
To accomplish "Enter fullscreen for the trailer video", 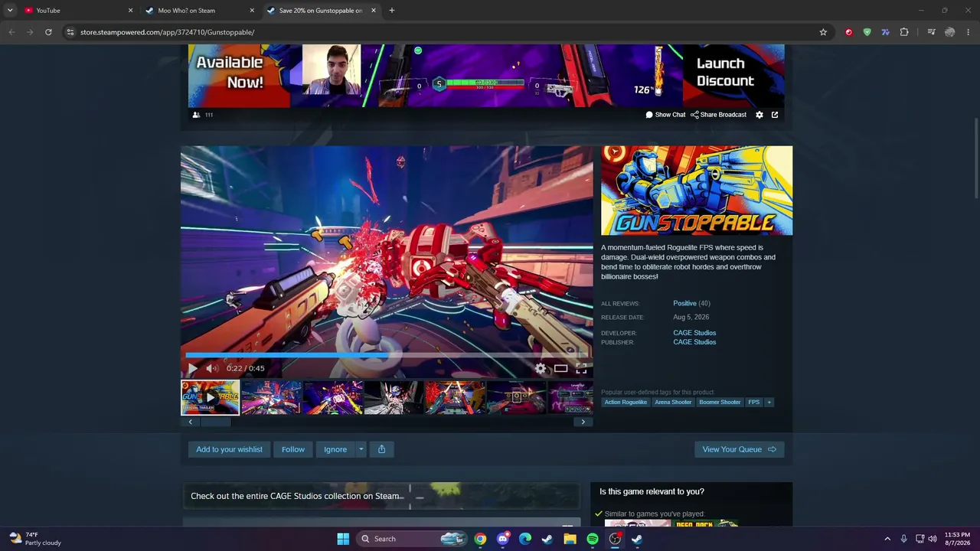I will coord(581,368).
